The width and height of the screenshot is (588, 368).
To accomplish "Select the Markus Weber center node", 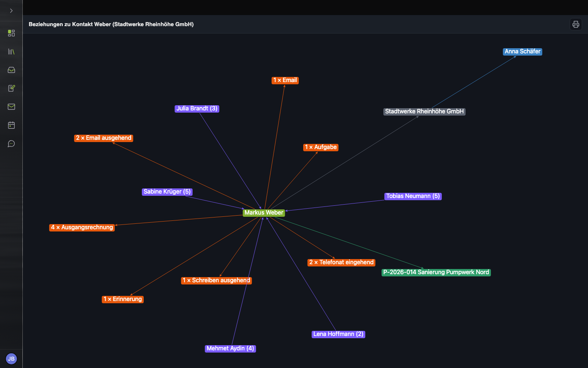I will [264, 213].
